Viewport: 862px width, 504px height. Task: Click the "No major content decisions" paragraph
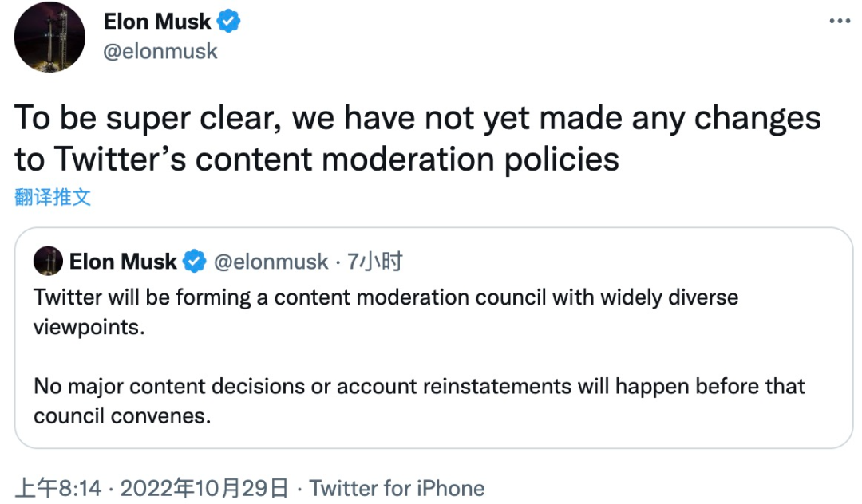pos(419,388)
